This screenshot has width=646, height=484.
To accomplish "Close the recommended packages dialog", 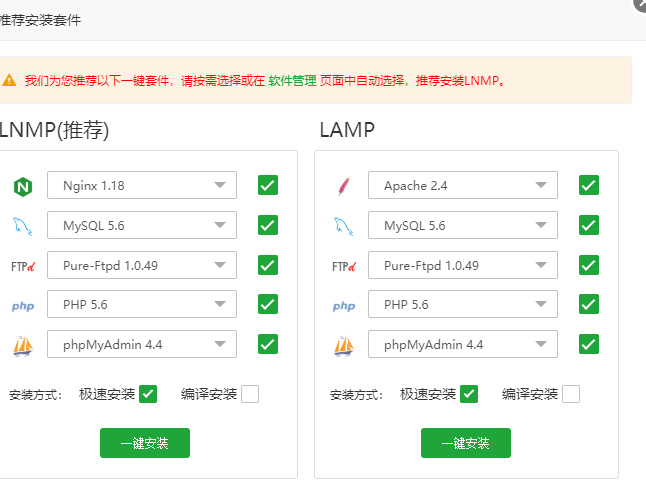I will [x=640, y=4].
